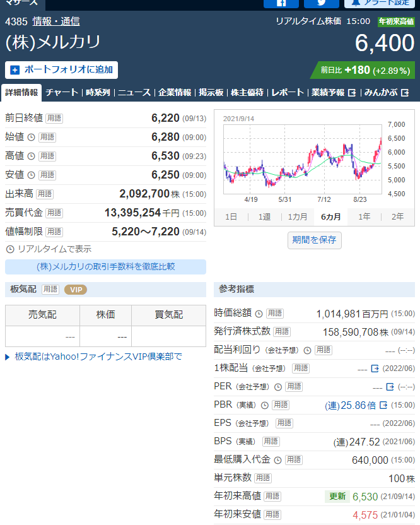Image resolution: width=420 pixels, height=525 pixels.
Task: Click the 用語 tag beside EPS
Action: pos(284,423)
